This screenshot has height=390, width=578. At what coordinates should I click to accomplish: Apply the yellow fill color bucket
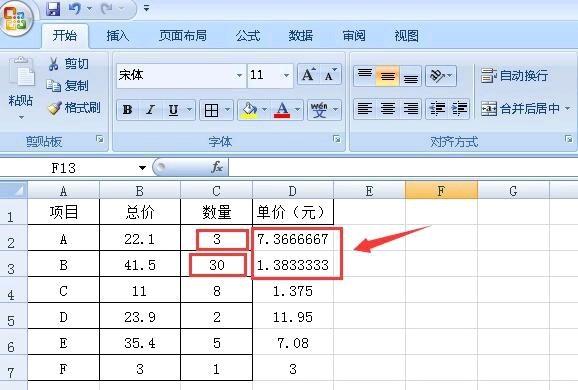tap(249, 110)
